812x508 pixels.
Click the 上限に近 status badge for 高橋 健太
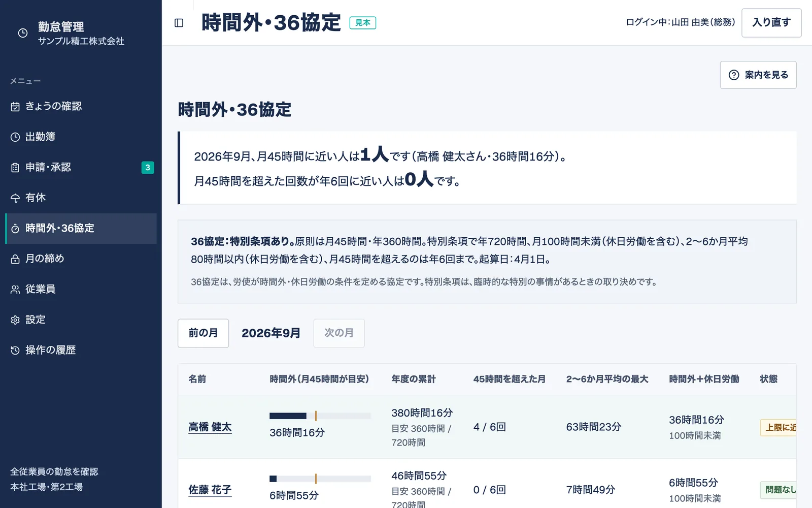click(778, 428)
